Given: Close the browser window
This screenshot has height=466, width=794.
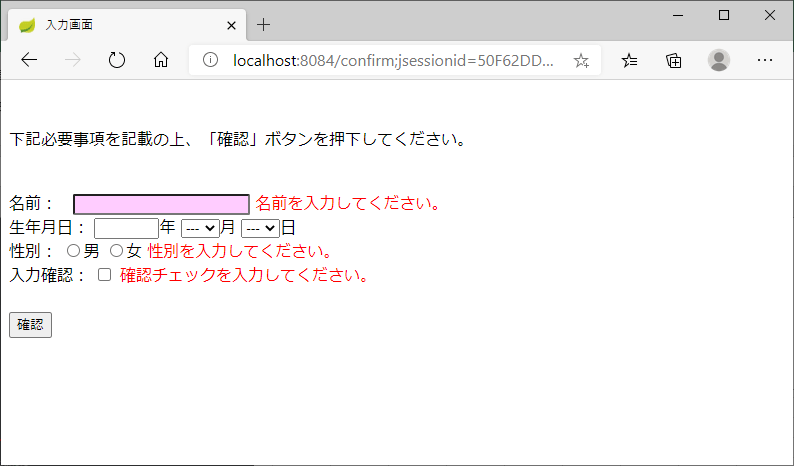Looking at the screenshot, I should [770, 15].
